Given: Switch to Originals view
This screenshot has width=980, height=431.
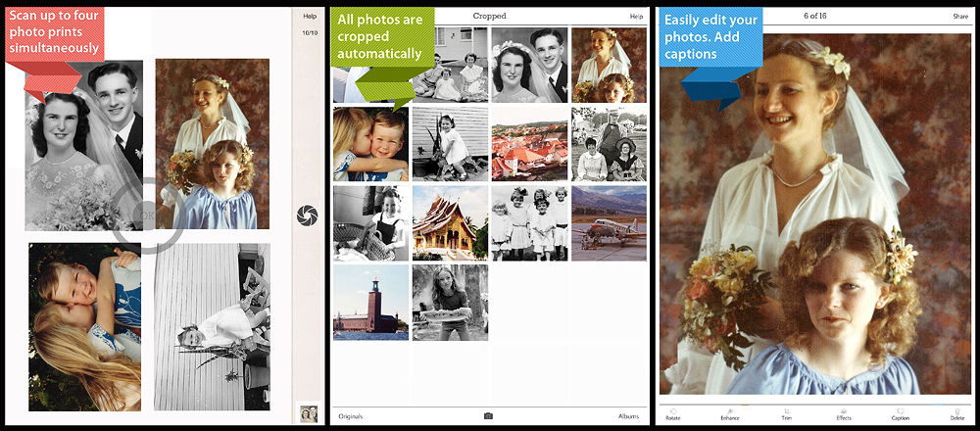Looking at the screenshot, I should point(351,416).
